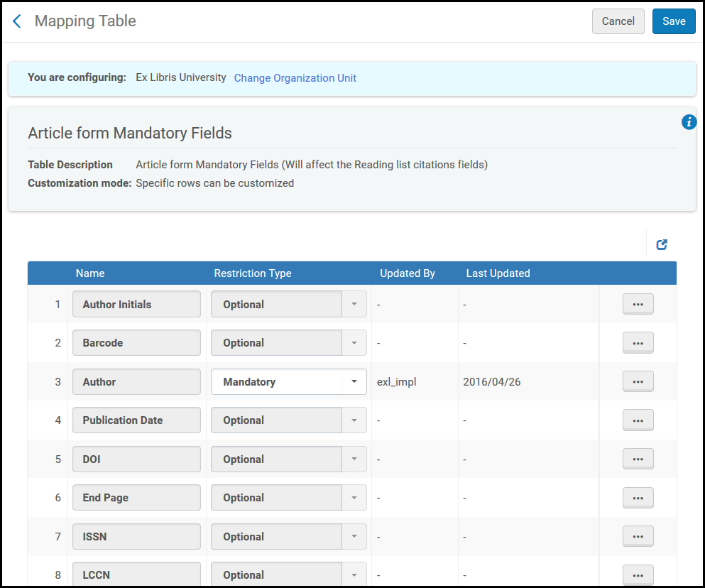Image resolution: width=705 pixels, height=588 pixels.
Task: Click the LCCN name field
Action: 137,575
